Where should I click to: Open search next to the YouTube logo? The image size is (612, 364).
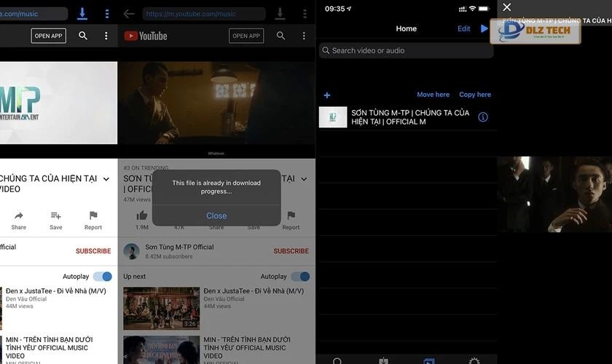click(x=280, y=36)
